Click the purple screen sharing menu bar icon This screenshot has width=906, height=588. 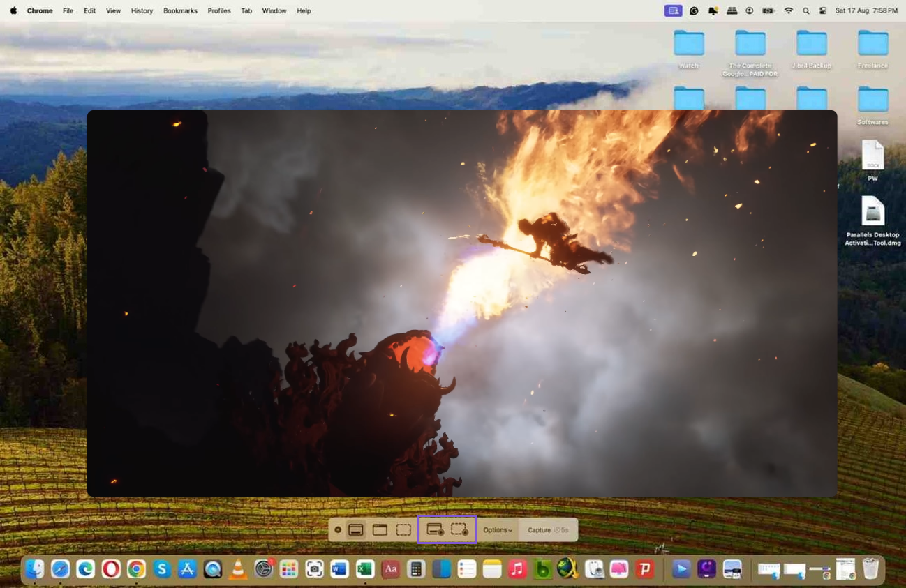(x=673, y=10)
